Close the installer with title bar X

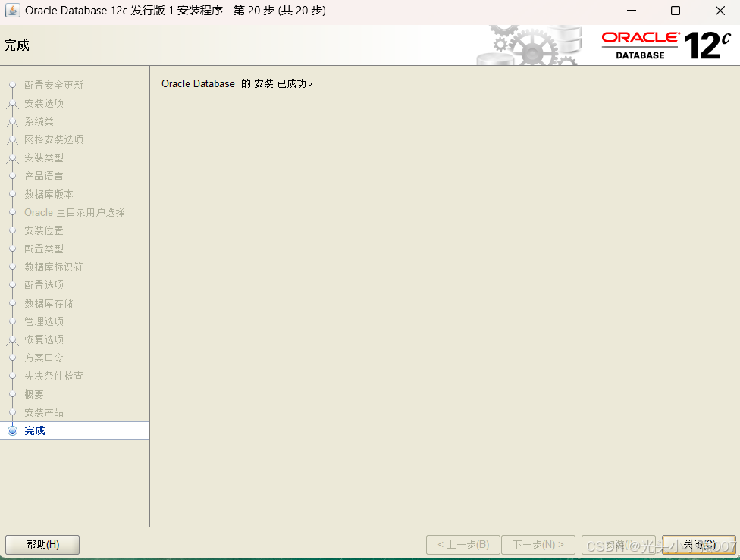point(720,11)
